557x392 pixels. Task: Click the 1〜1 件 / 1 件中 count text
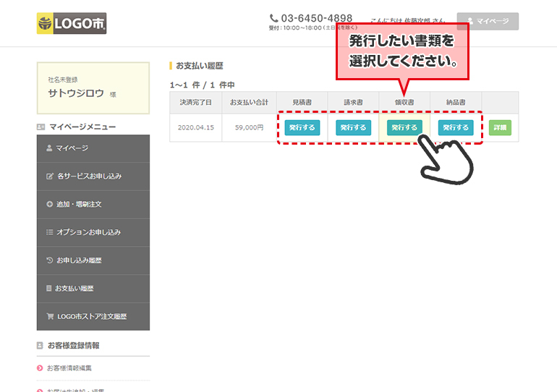point(202,85)
